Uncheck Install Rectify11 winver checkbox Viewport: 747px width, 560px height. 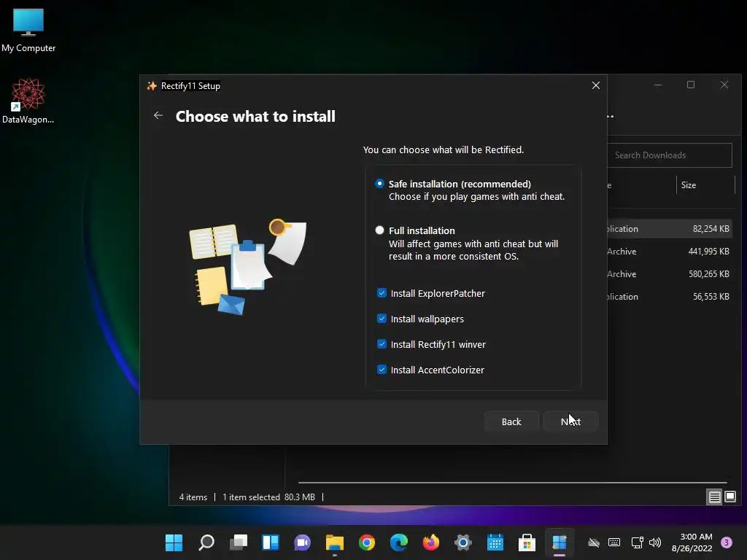(x=382, y=344)
